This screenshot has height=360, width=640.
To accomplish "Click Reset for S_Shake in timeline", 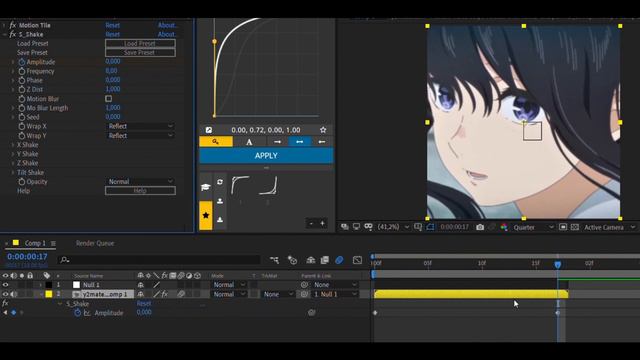I will coord(144,304).
